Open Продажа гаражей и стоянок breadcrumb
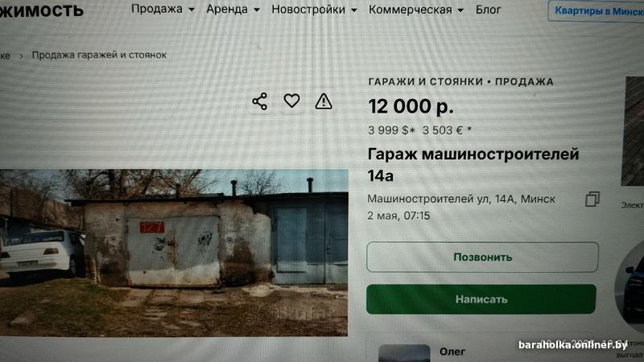The width and height of the screenshot is (644, 362). click(x=99, y=55)
